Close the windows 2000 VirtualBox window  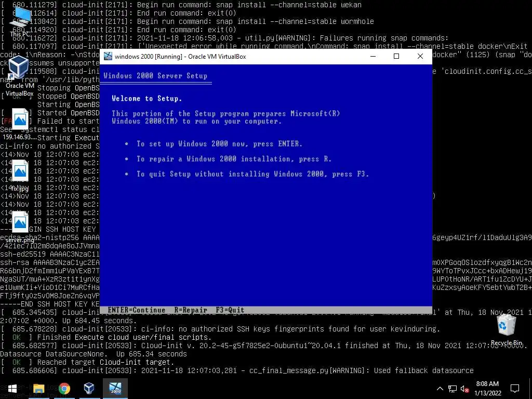pyautogui.click(x=420, y=56)
